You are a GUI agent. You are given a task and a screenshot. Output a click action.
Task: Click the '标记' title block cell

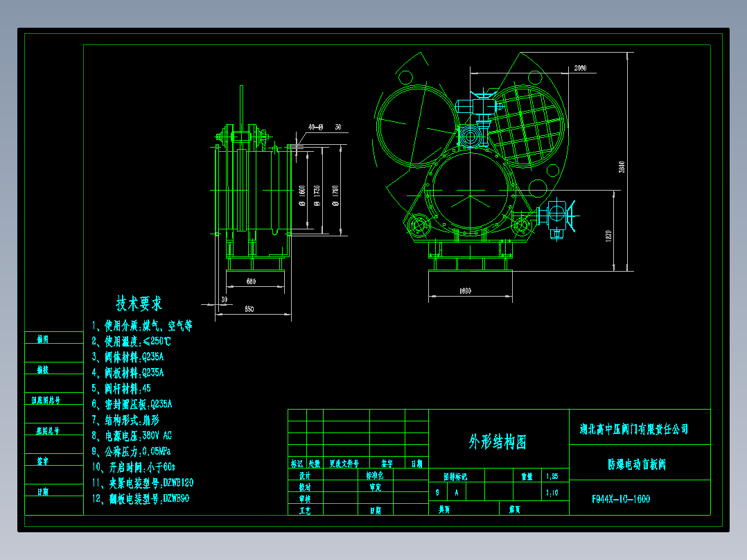point(297,463)
